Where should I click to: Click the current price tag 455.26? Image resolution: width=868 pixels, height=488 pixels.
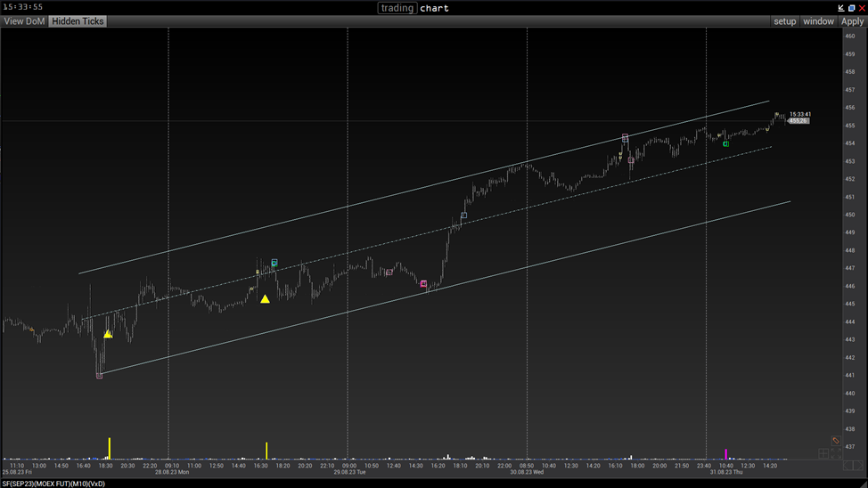pyautogui.click(x=798, y=120)
